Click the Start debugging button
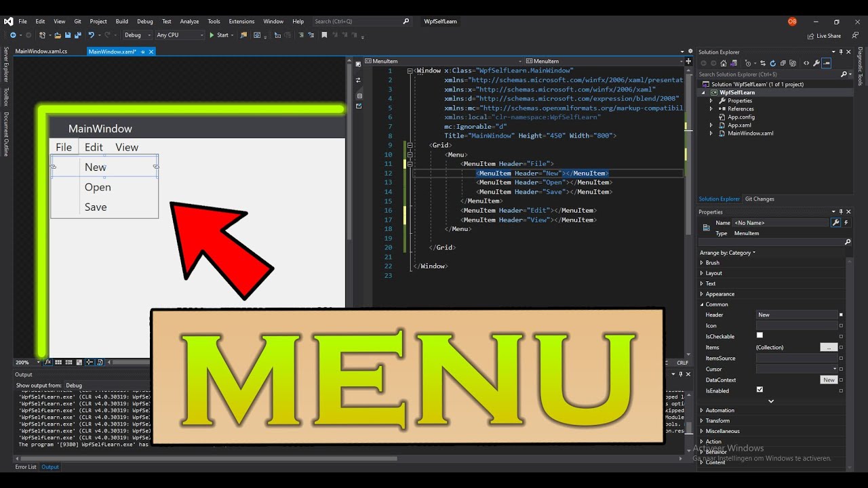Image resolution: width=868 pixels, height=488 pixels. (x=220, y=35)
